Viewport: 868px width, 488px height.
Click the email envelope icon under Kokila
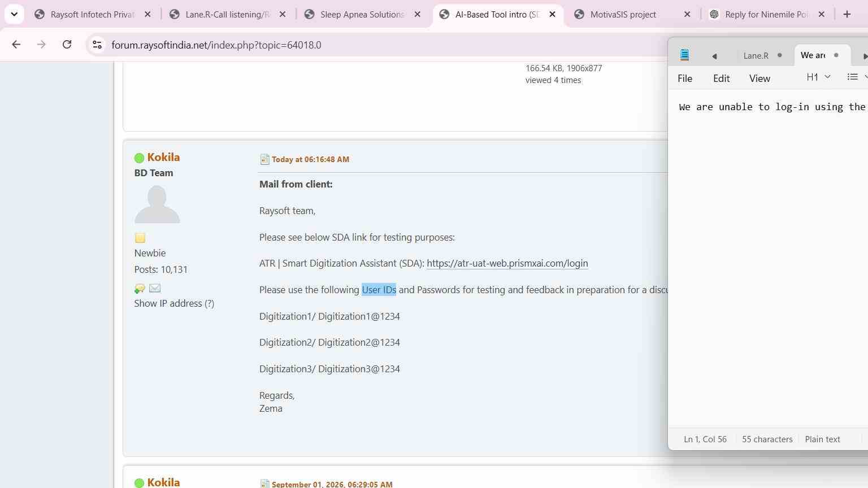(154, 289)
